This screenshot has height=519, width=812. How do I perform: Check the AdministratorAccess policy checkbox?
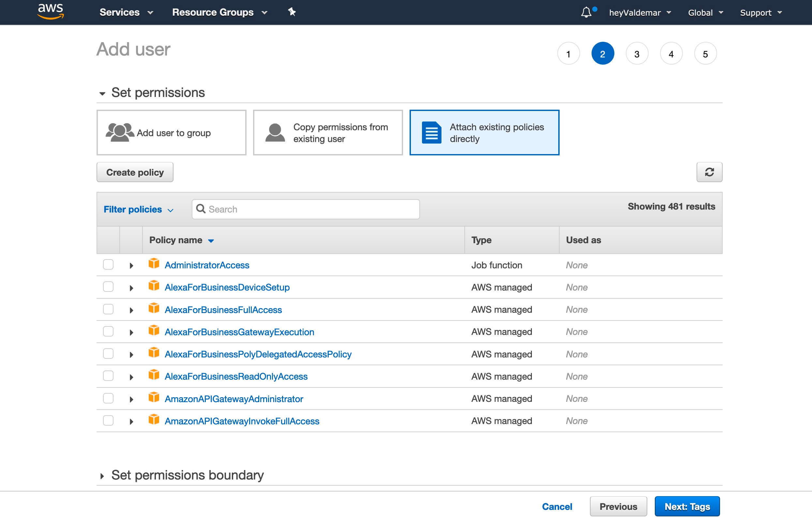point(109,265)
